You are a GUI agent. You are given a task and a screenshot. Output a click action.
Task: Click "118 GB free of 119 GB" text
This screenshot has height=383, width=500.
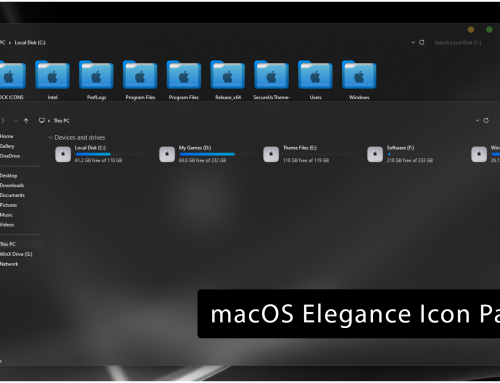click(x=306, y=160)
